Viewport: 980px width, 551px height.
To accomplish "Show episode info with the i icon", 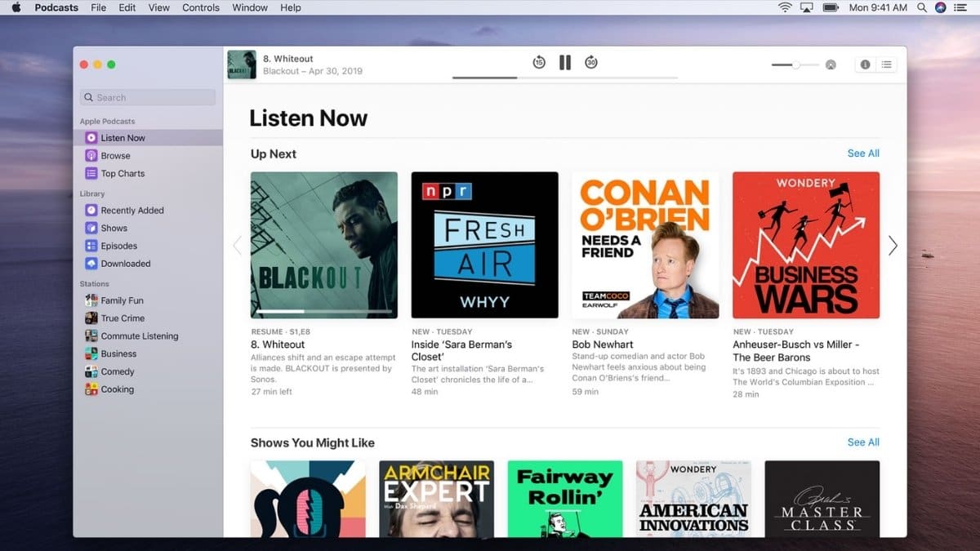I will pos(865,64).
